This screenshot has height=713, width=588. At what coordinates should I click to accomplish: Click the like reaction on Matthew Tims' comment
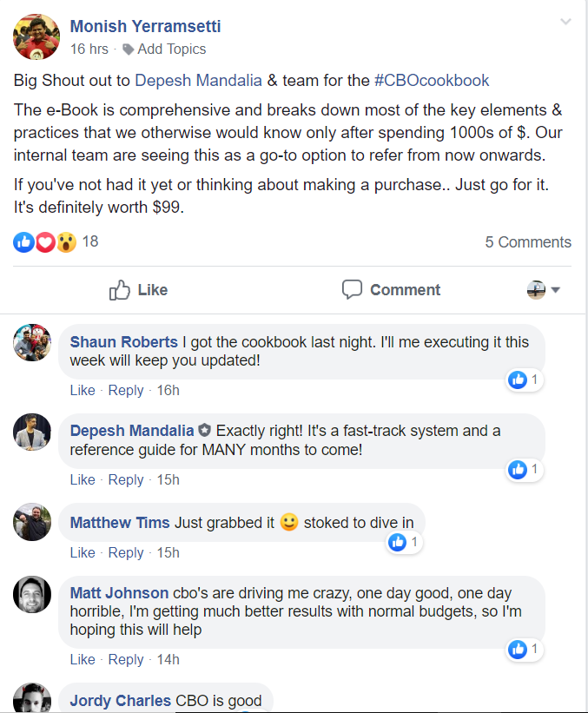coord(405,543)
